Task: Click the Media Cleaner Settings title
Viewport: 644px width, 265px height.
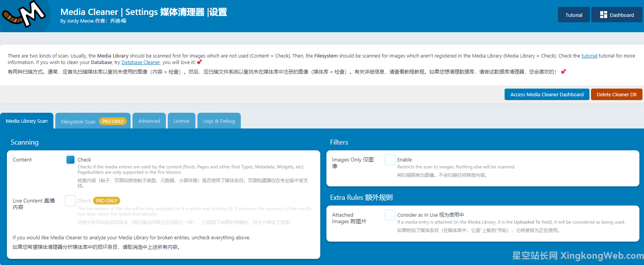Action: point(144,12)
